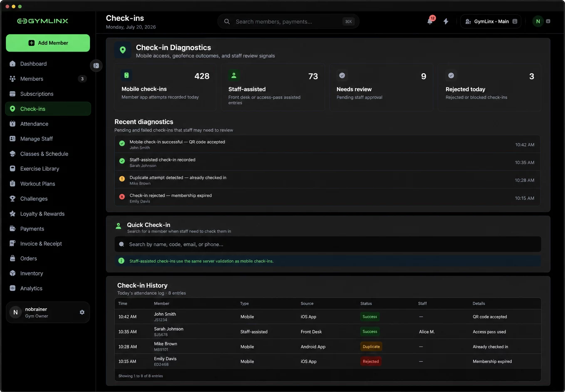Click the Add Member button
The image size is (565, 392).
click(x=48, y=43)
